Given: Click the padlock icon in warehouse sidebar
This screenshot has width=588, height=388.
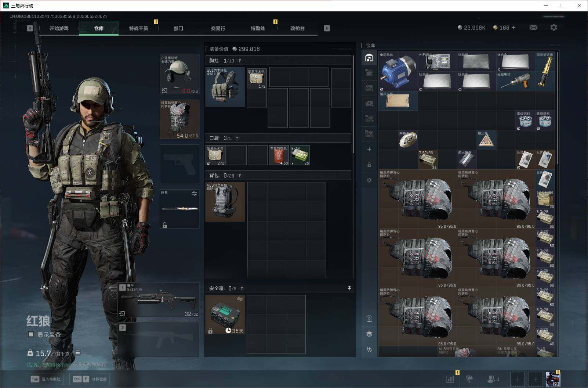Looking at the screenshot, I should pos(369,165).
